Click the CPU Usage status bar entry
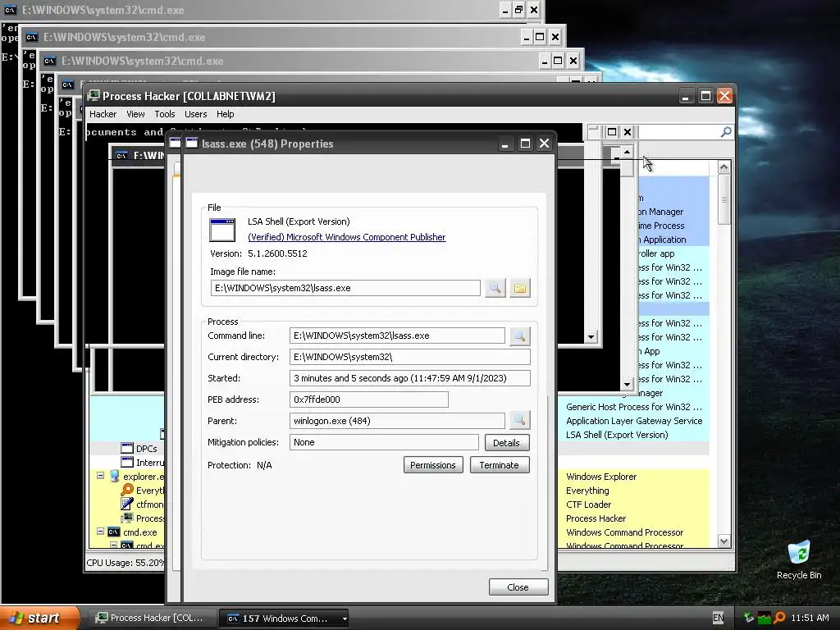The width and height of the screenshot is (840, 630). coord(126,563)
